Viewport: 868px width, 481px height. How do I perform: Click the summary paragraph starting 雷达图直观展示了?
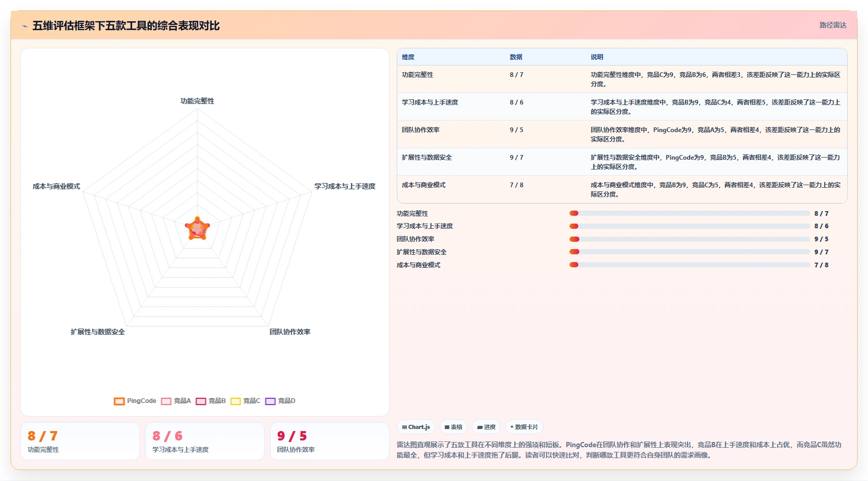click(619, 450)
